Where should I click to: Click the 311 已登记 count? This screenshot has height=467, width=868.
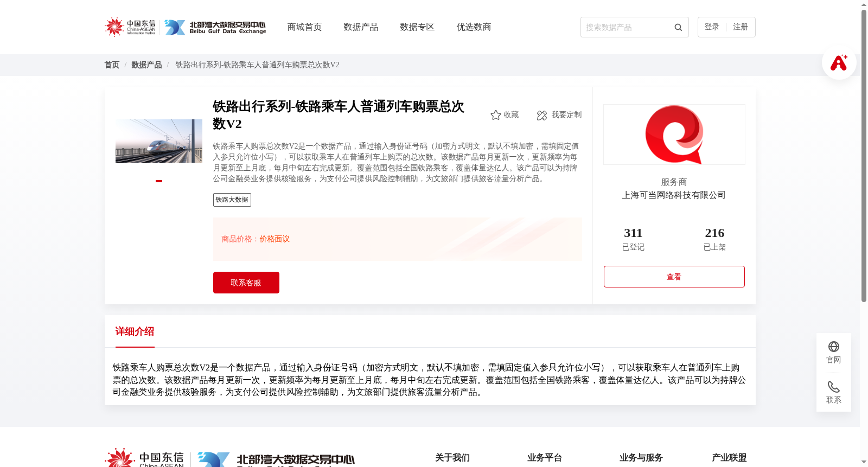click(633, 239)
